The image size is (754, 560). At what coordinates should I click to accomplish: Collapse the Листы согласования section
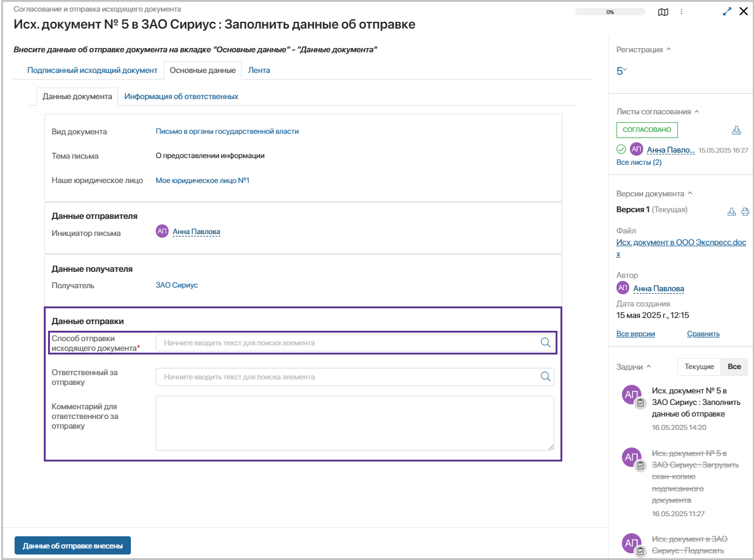coord(697,112)
